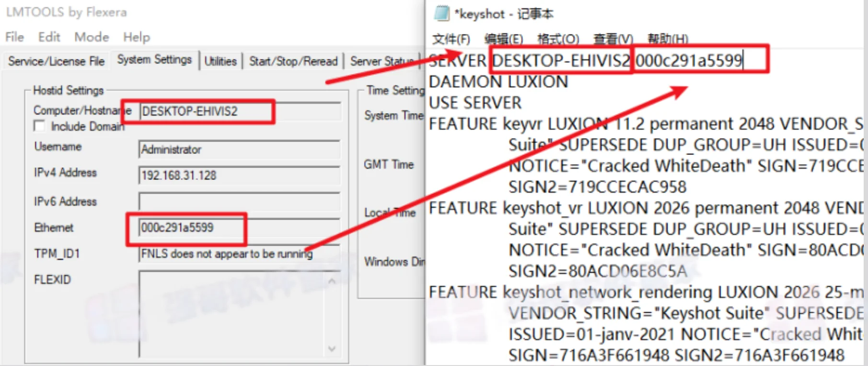Click the Username field showing Administrator
This screenshot has height=366, width=868.
(x=240, y=150)
